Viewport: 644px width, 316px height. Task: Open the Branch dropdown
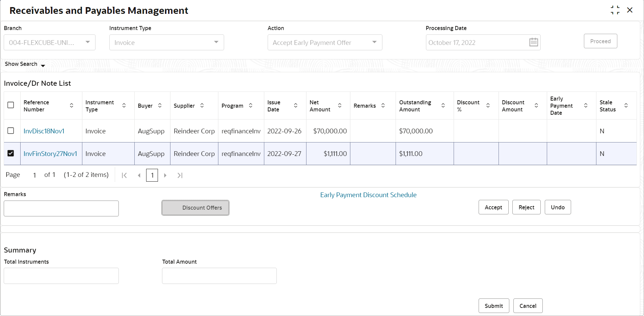pyautogui.click(x=50, y=43)
